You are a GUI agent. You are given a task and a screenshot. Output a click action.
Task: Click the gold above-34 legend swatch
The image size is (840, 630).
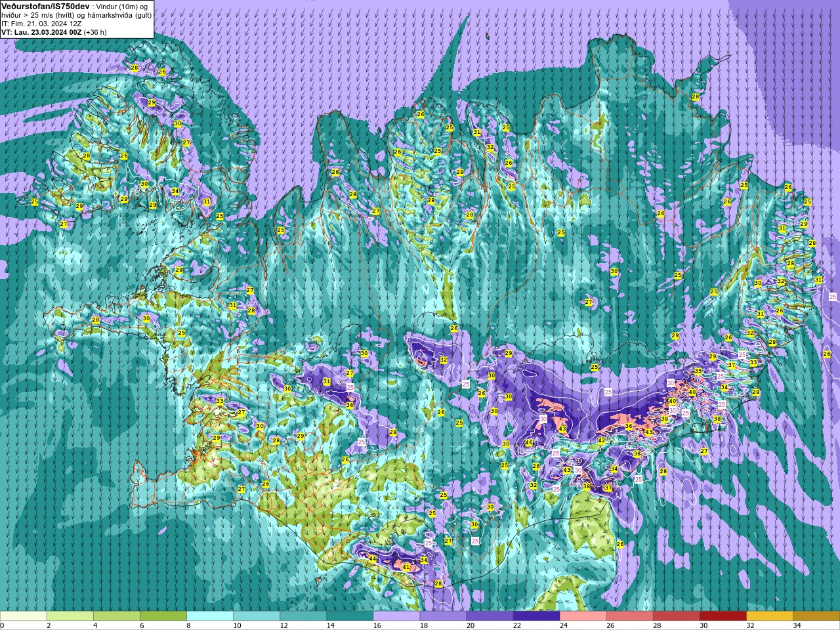tap(816, 616)
